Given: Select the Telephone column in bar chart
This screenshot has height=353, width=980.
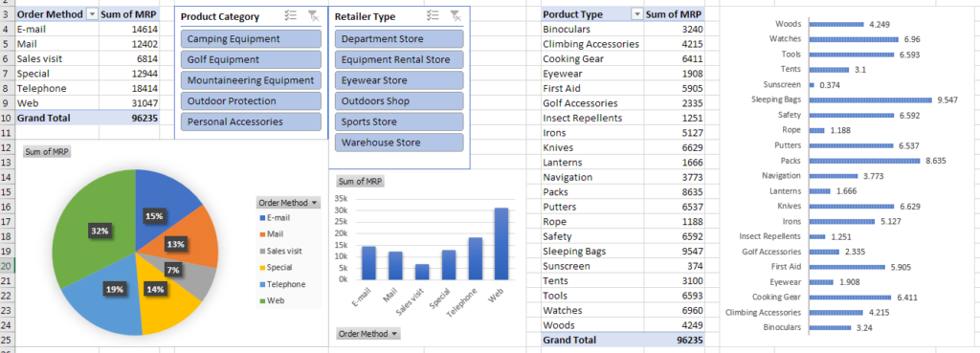Looking at the screenshot, I should coord(475,258).
